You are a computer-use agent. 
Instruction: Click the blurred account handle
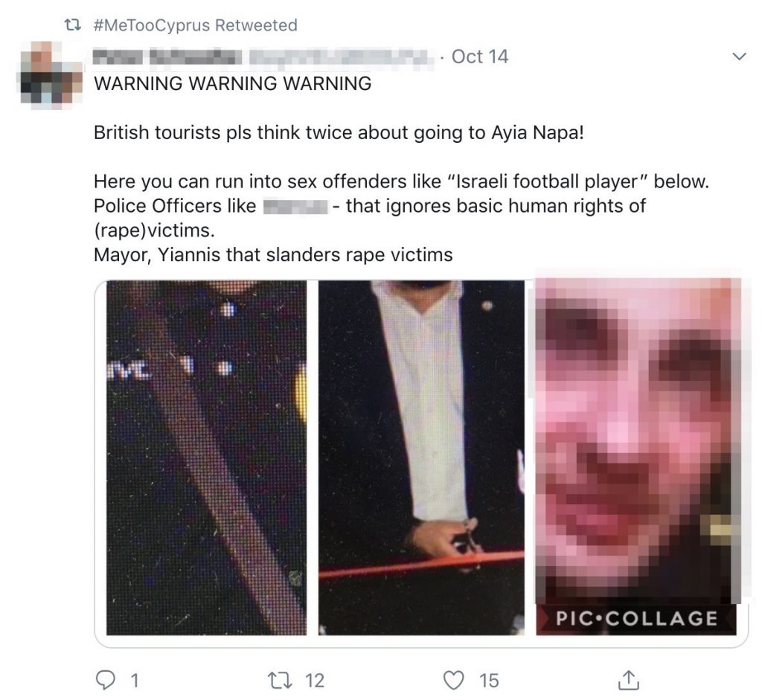pyautogui.click(x=342, y=57)
